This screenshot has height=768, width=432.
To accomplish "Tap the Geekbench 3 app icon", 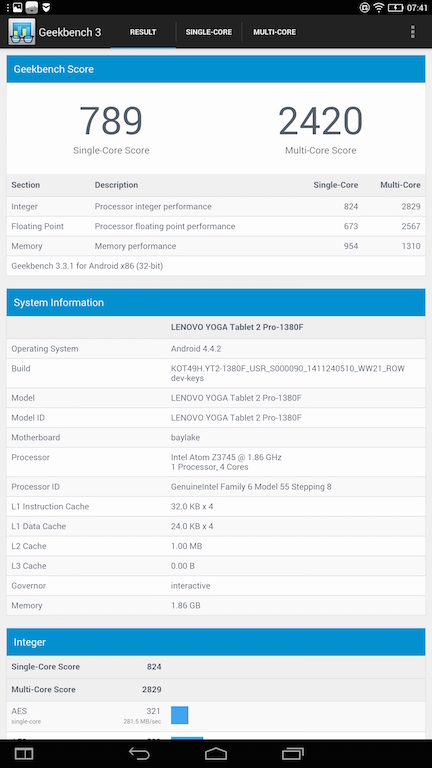I will coord(22,32).
